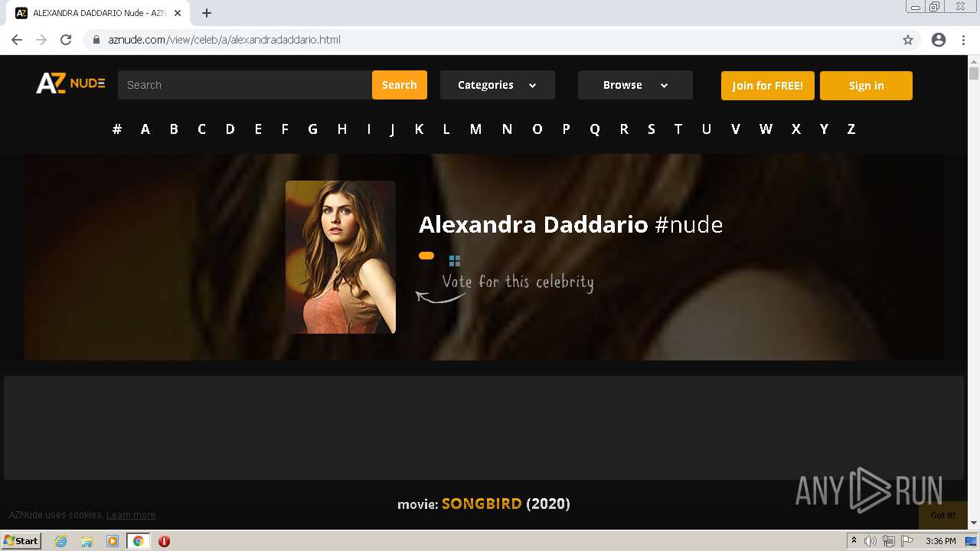Close the current browser tab
The height and width of the screenshot is (551, 980).
pos(178,13)
